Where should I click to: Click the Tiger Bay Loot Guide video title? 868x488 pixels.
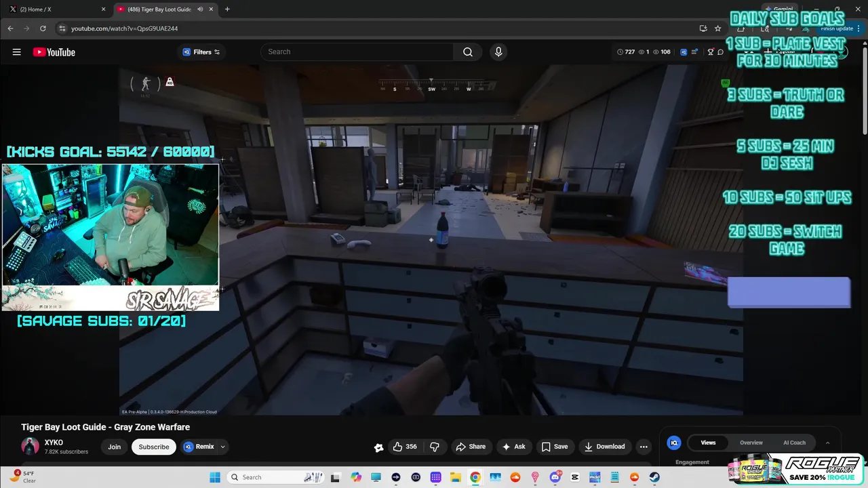[106, 427]
